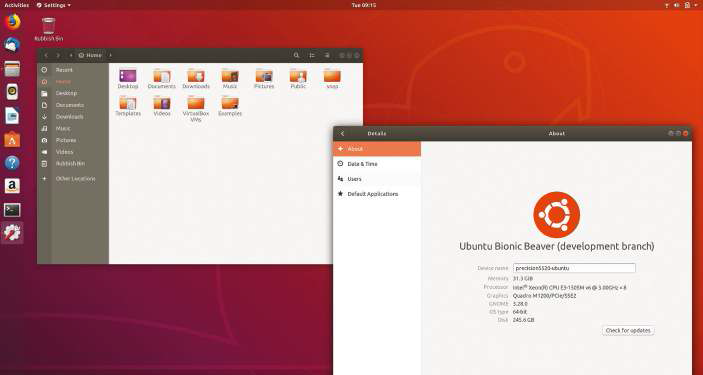Open the clock and calendar panel
703x375 pixels.
364,5
